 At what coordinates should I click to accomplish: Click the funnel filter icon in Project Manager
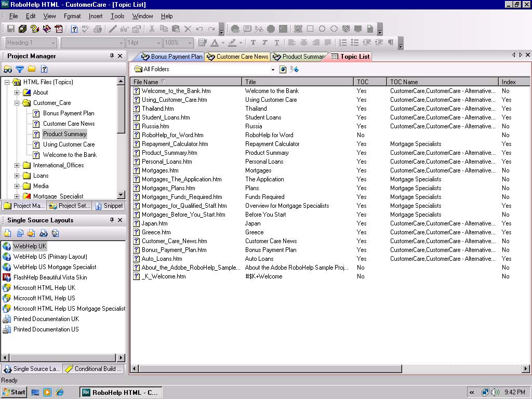20,69
